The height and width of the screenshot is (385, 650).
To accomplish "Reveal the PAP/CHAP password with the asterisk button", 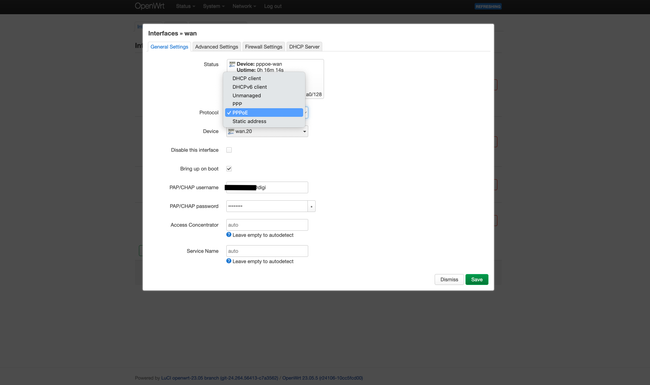I will pos(311,206).
